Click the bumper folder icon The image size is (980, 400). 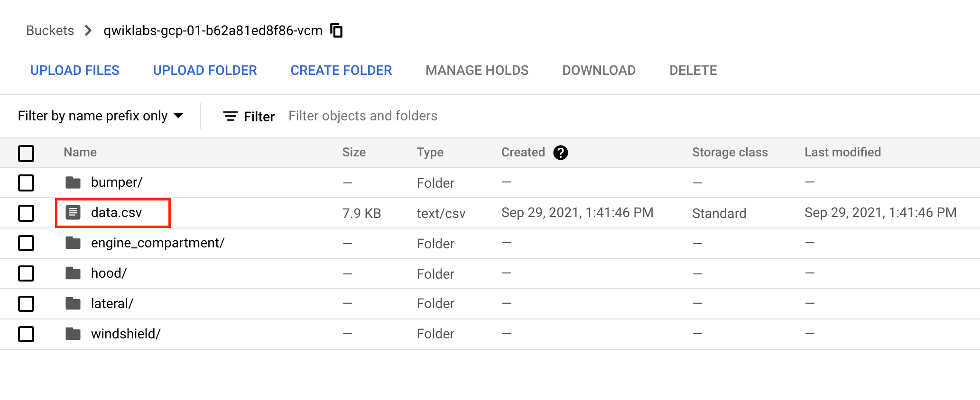pyautogui.click(x=73, y=182)
